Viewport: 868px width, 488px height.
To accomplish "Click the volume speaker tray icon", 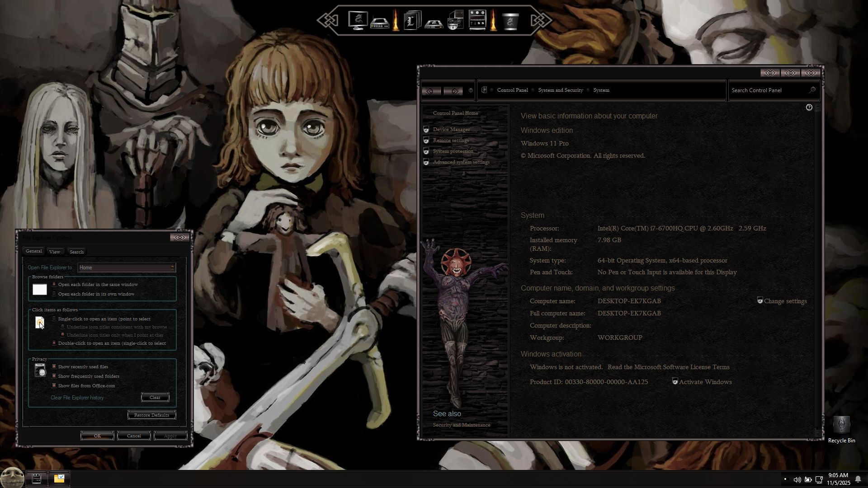I will tap(797, 480).
